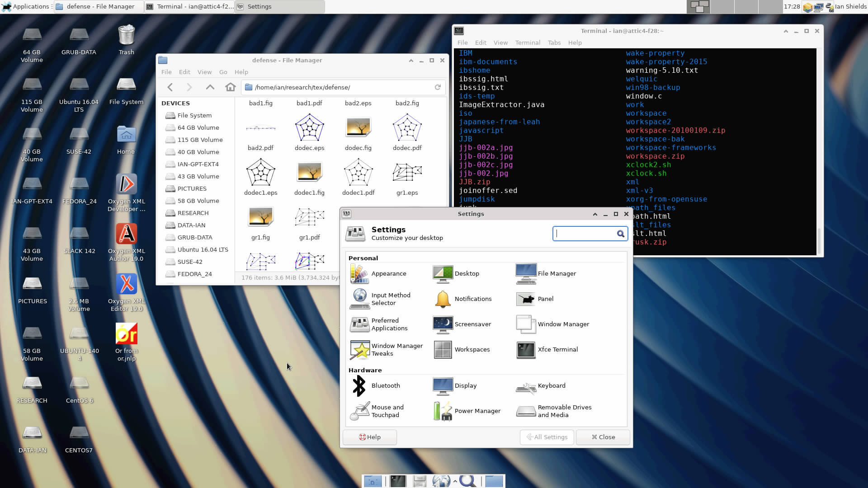This screenshot has height=488, width=868.
Task: Shade the Settings window using its roll-up arrow
Action: tap(594, 214)
